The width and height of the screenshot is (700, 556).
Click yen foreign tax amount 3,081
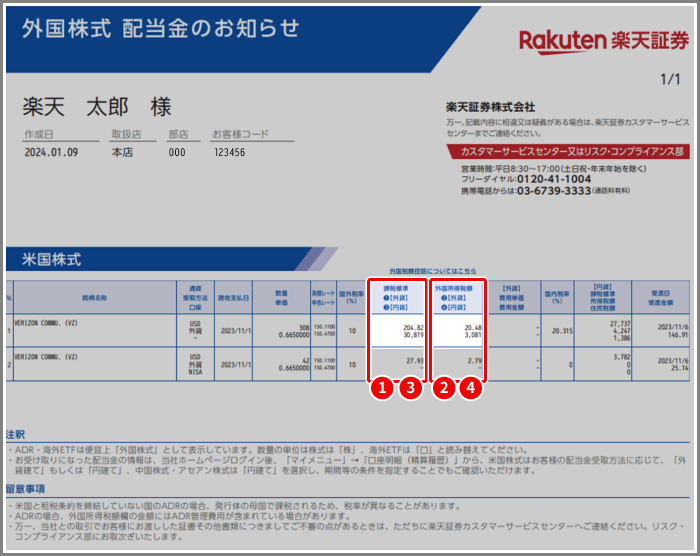473,334
